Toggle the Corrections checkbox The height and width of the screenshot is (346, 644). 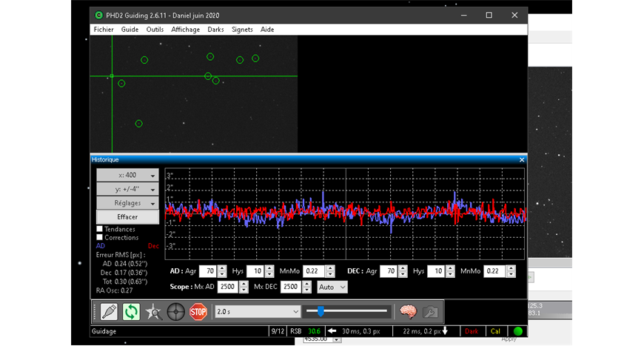point(100,238)
